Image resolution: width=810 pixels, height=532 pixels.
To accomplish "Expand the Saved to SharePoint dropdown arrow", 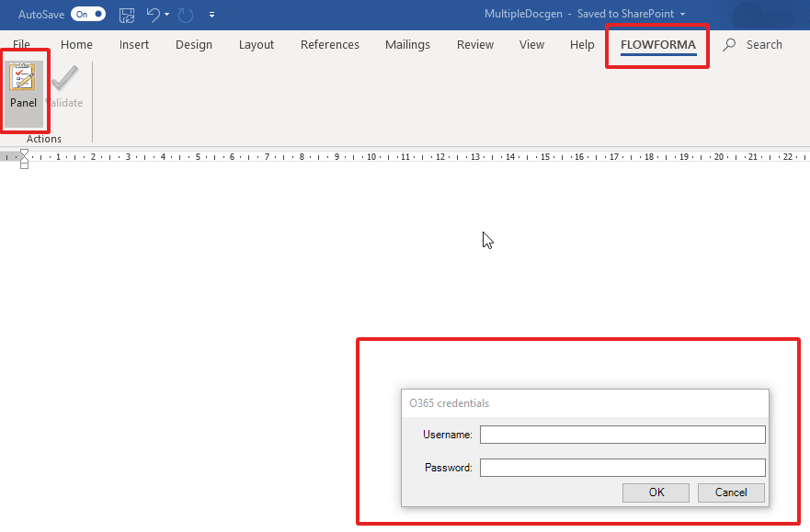I will 682,15.
